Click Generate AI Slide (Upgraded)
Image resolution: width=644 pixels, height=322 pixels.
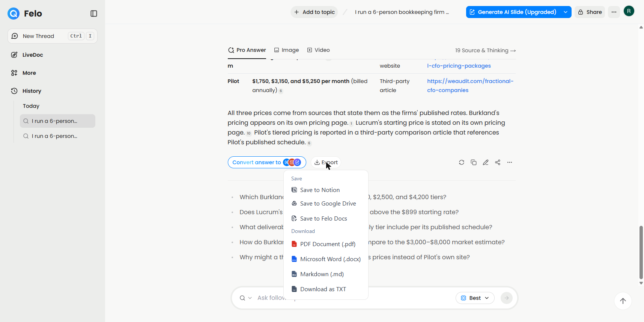513,12
